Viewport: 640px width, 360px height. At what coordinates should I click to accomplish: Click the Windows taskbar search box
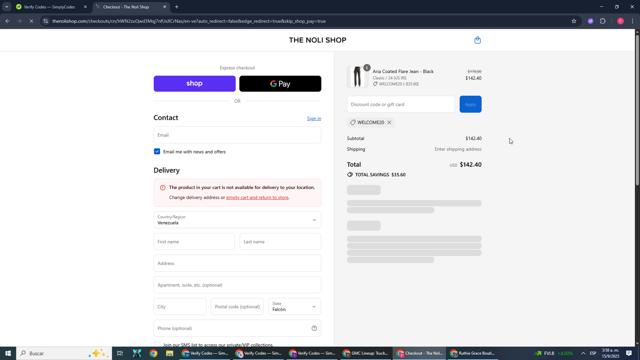(64, 353)
